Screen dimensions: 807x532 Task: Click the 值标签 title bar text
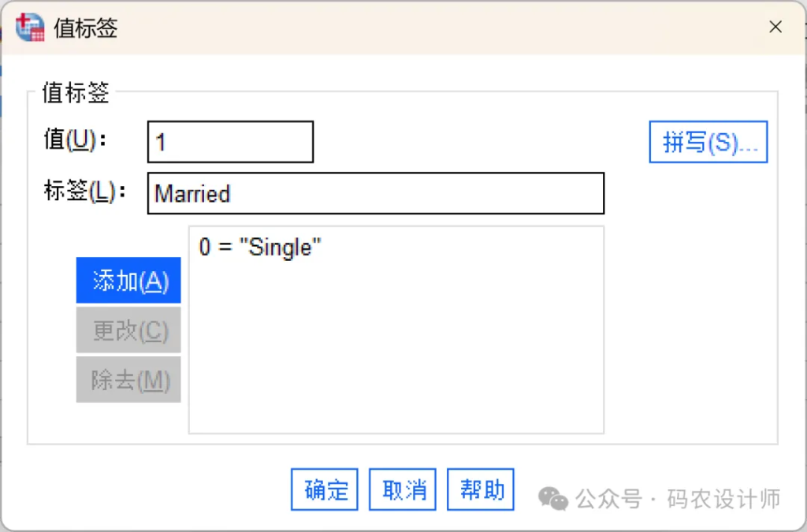(x=86, y=28)
